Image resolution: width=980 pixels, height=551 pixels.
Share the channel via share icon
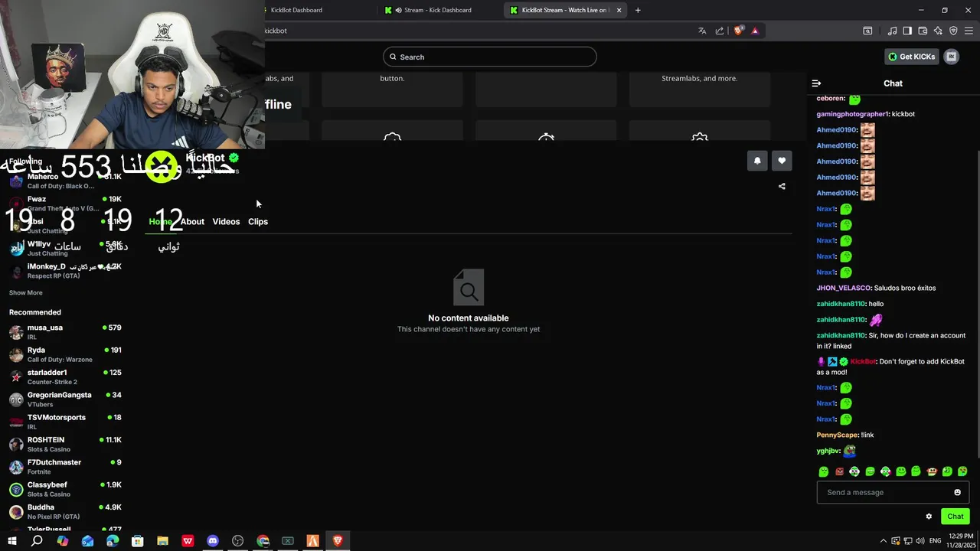pyautogui.click(x=782, y=186)
